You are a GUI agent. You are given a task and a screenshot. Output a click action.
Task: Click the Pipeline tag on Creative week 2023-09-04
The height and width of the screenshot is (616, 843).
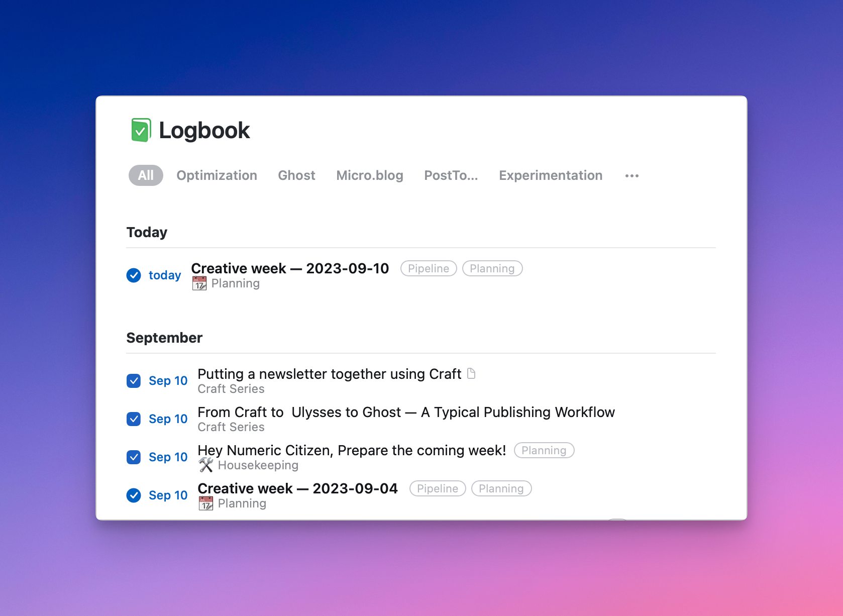click(x=438, y=489)
